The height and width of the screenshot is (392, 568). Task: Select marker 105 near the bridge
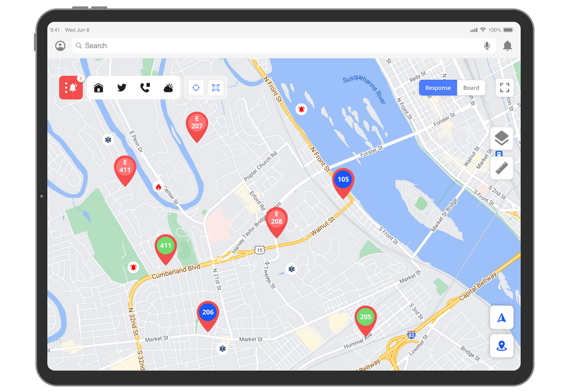(343, 179)
